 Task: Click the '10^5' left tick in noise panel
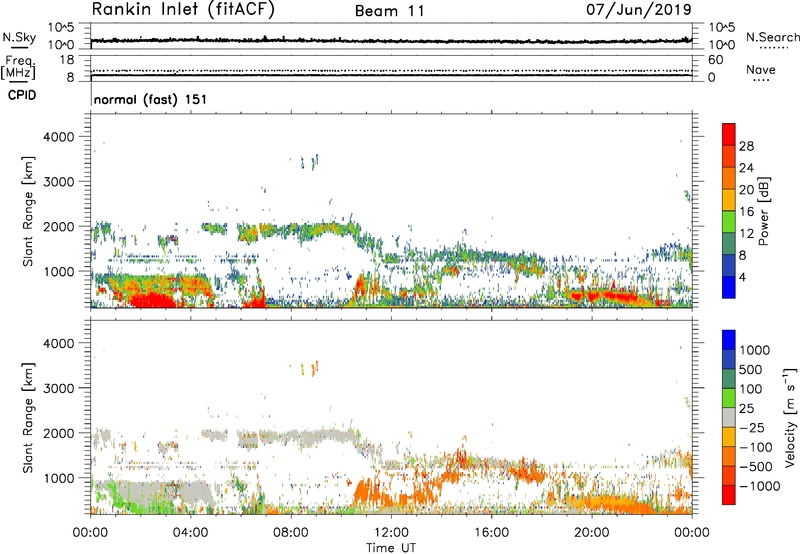(x=61, y=27)
